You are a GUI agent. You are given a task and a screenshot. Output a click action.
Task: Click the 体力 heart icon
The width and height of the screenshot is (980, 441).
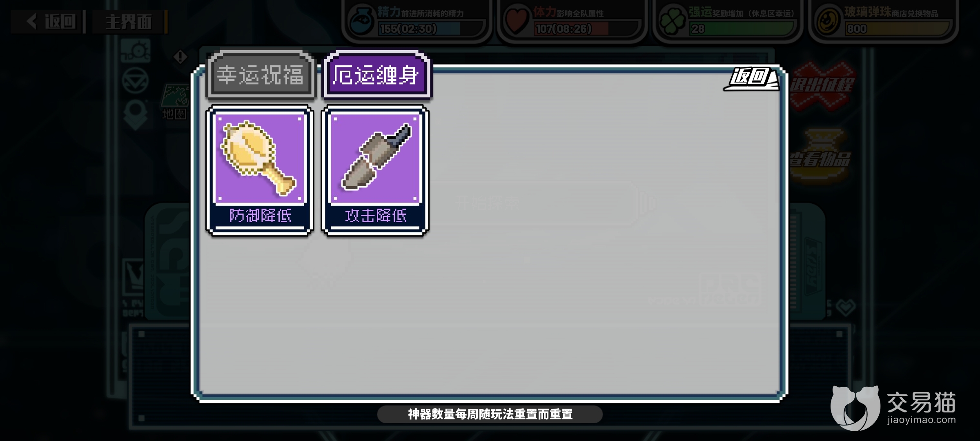pyautogui.click(x=517, y=20)
